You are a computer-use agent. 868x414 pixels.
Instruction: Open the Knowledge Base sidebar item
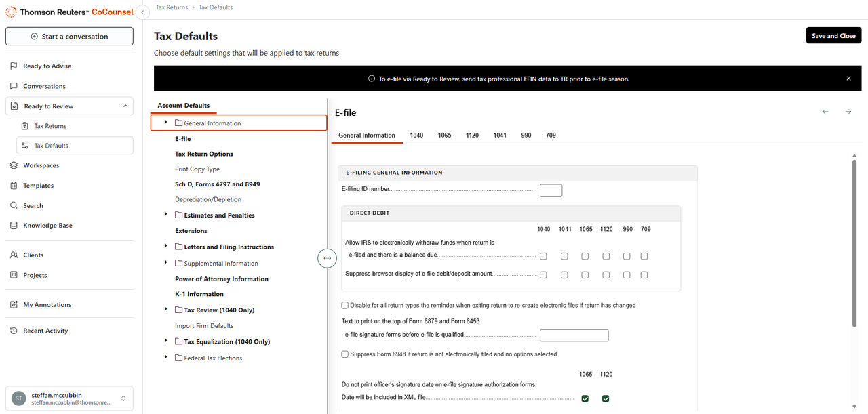[47, 226]
